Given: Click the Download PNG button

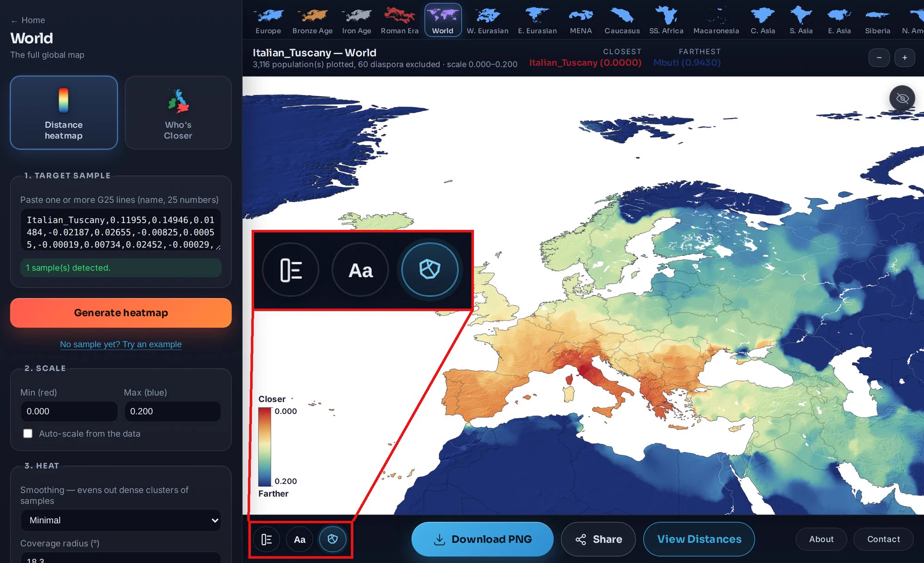Looking at the screenshot, I should click(482, 539).
